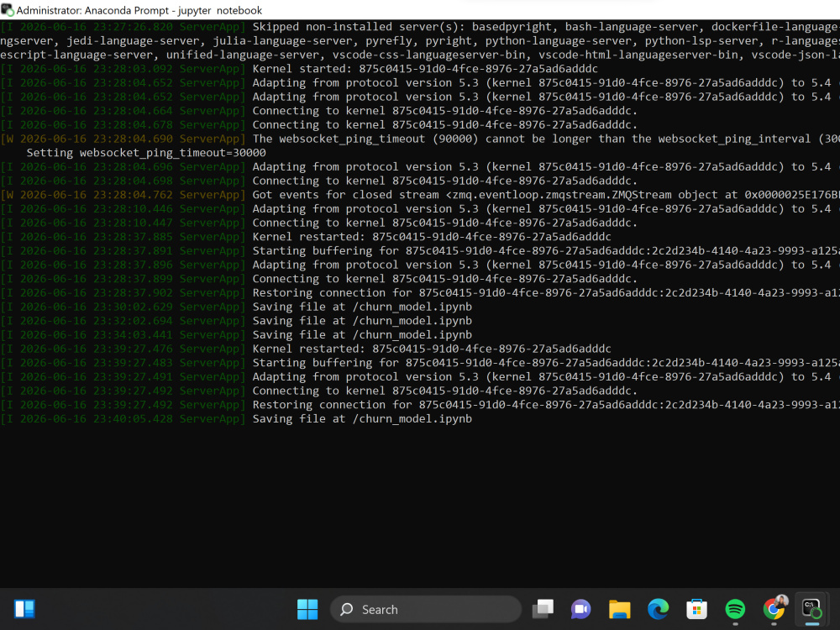Open the Widgets panel on the taskbar
The height and width of the screenshot is (630, 840).
(x=24, y=609)
